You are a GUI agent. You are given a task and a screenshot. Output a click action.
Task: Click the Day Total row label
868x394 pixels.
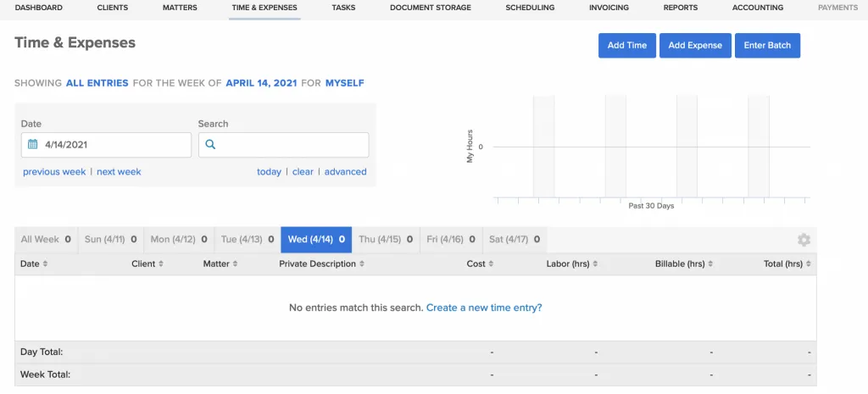pyautogui.click(x=42, y=352)
